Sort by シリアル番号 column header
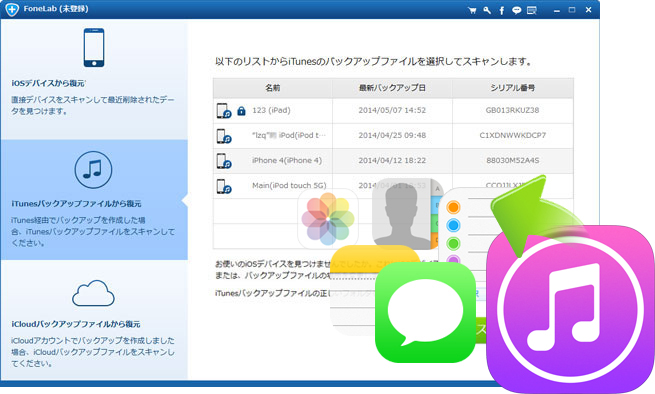Screen dimensions: 655x394 click(x=513, y=88)
